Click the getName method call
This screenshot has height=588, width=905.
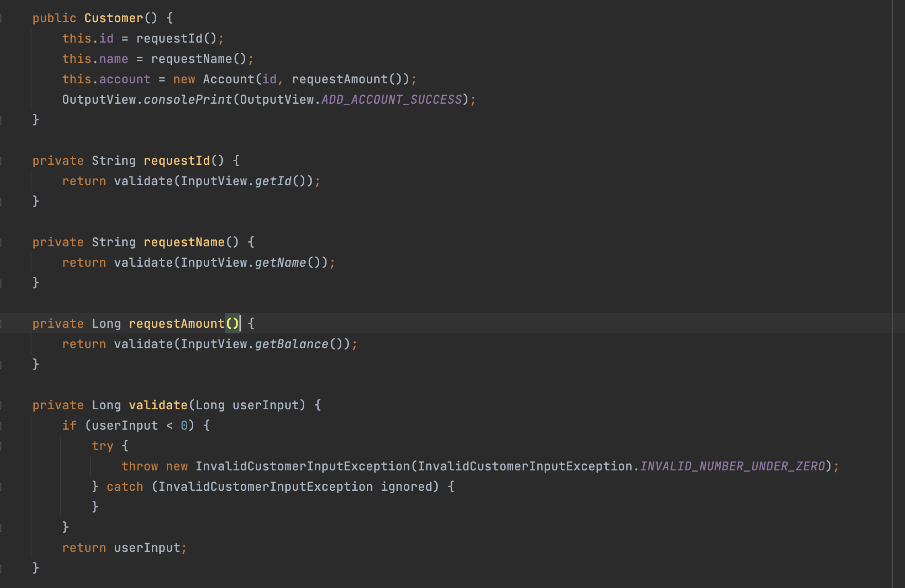(280, 263)
